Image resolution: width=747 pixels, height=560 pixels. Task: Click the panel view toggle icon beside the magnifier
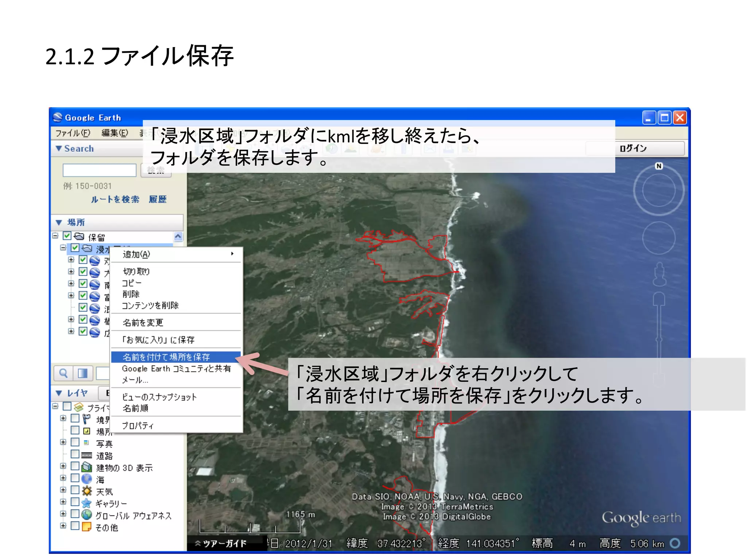83,373
